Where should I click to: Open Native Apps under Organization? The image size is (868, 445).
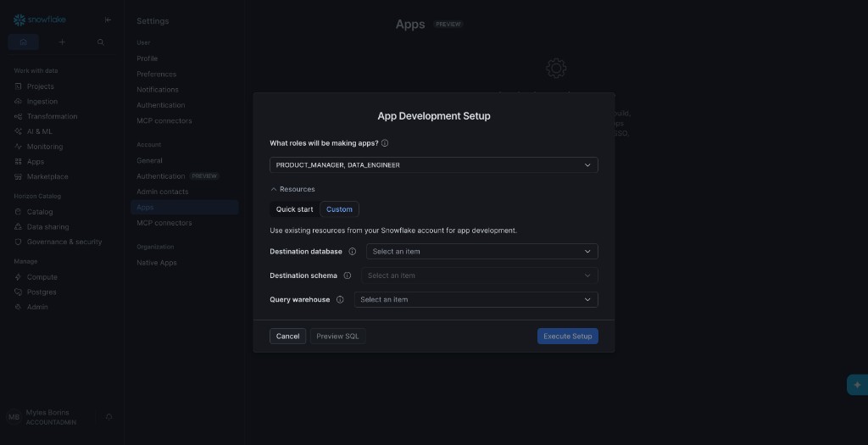[157, 263]
